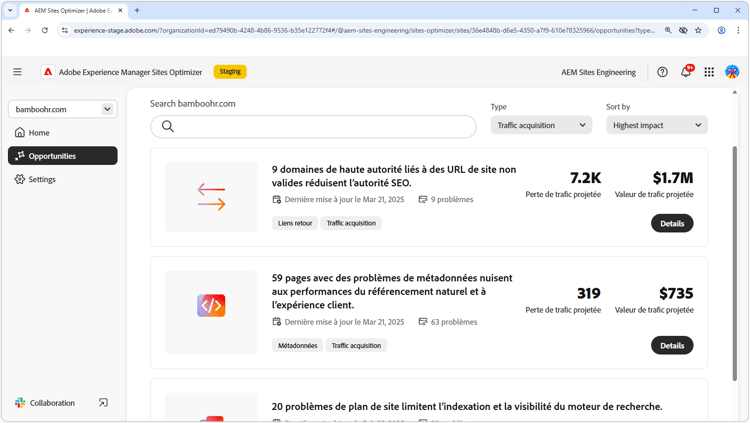Image resolution: width=750 pixels, height=423 pixels.
Task: Open the user profile avatar
Action: (x=732, y=72)
